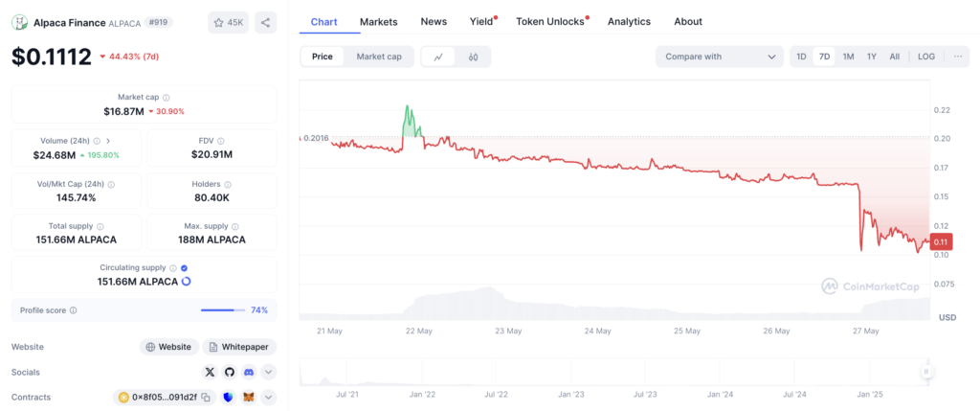Open the Circulating supply info icon
Screen dimensions: 980x411
pyautogui.click(x=173, y=267)
